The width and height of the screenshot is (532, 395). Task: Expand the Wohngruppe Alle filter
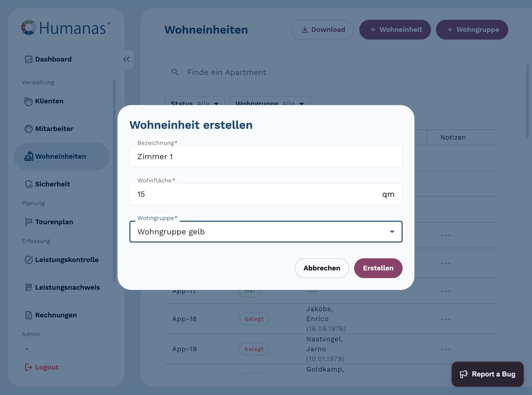point(269,102)
